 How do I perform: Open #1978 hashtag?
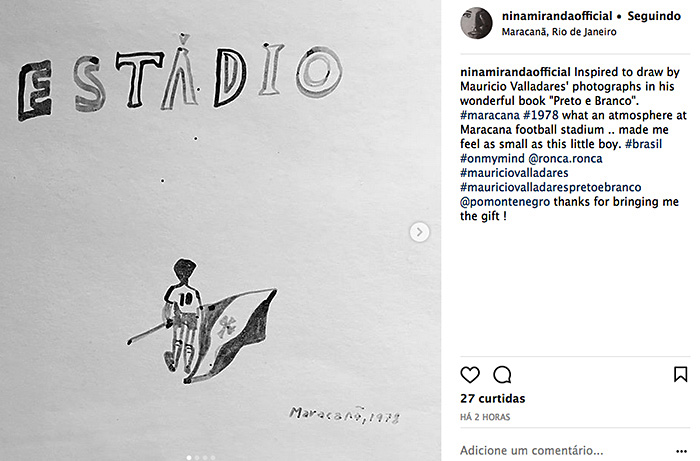click(541, 115)
